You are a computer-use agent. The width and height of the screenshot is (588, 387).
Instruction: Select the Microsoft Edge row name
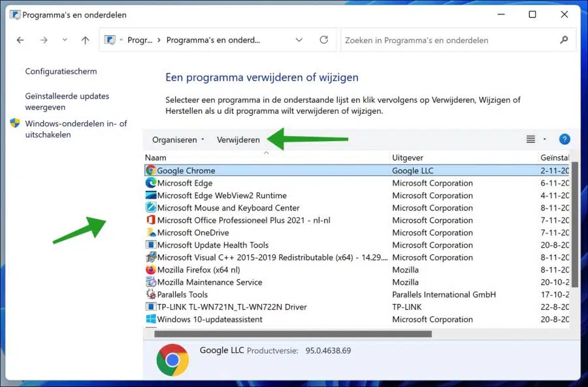point(184,183)
